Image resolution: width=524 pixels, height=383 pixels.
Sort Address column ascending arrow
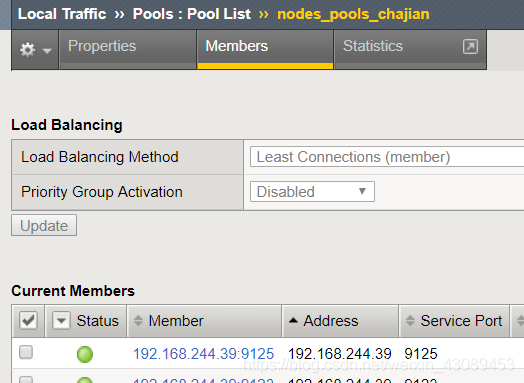[293, 321]
